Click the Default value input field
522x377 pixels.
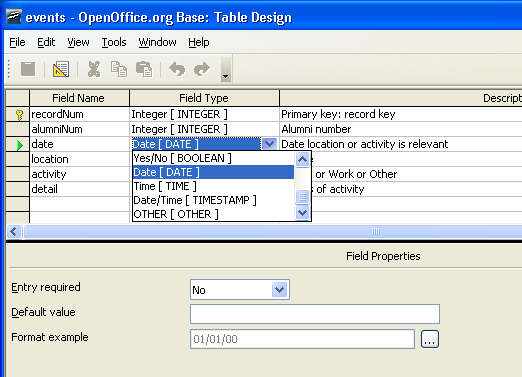(315, 314)
